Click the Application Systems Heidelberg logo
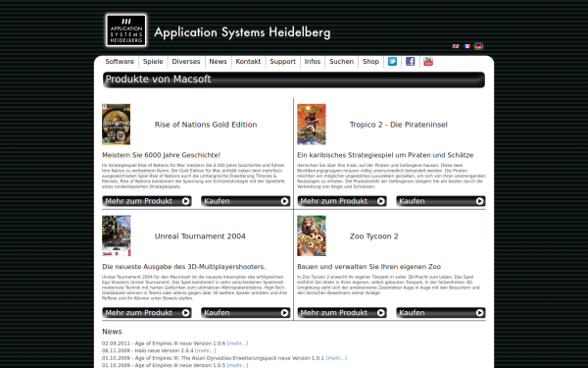This screenshot has width=588, height=368. coord(126,30)
